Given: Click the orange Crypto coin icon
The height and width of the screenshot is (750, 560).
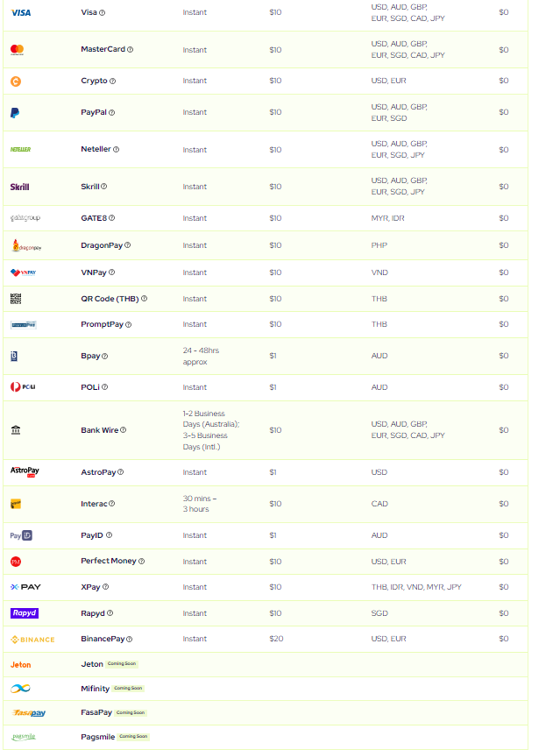Looking at the screenshot, I should coord(16,81).
